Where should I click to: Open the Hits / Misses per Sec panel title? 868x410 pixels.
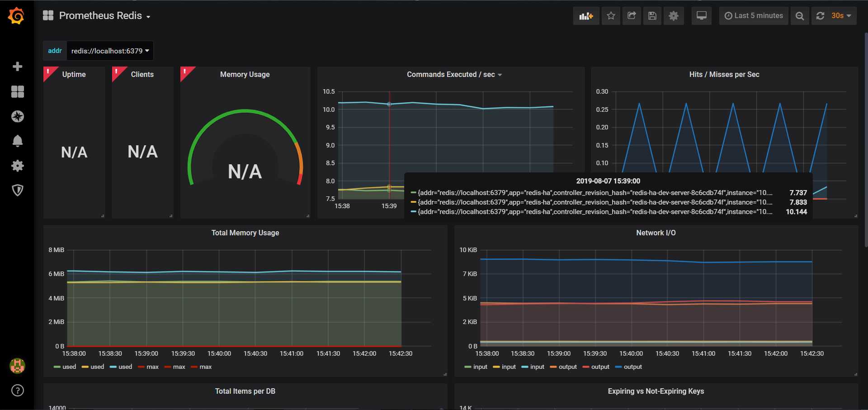click(724, 74)
